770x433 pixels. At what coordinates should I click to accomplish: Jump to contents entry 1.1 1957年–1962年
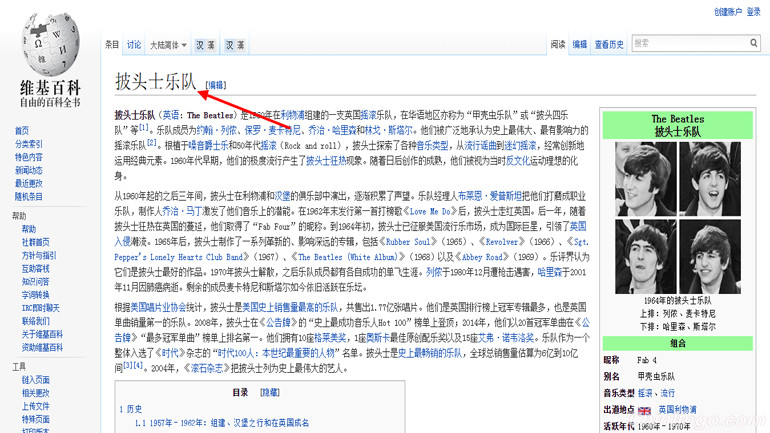222,423
